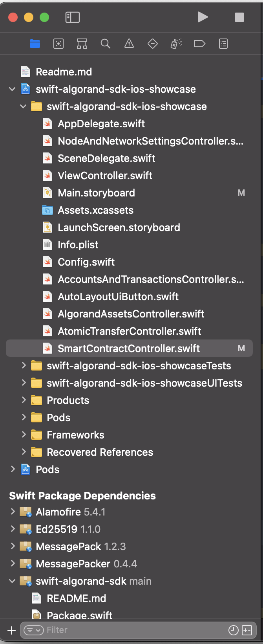Open the Symbol navigator tab
Viewport: 263px width, 644px height.
point(82,44)
